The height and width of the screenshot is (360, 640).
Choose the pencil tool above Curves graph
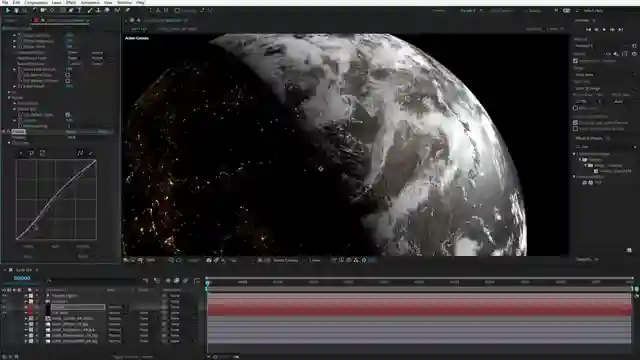pos(90,153)
